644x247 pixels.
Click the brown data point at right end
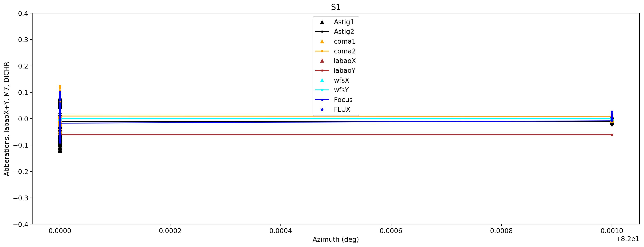tap(612, 135)
